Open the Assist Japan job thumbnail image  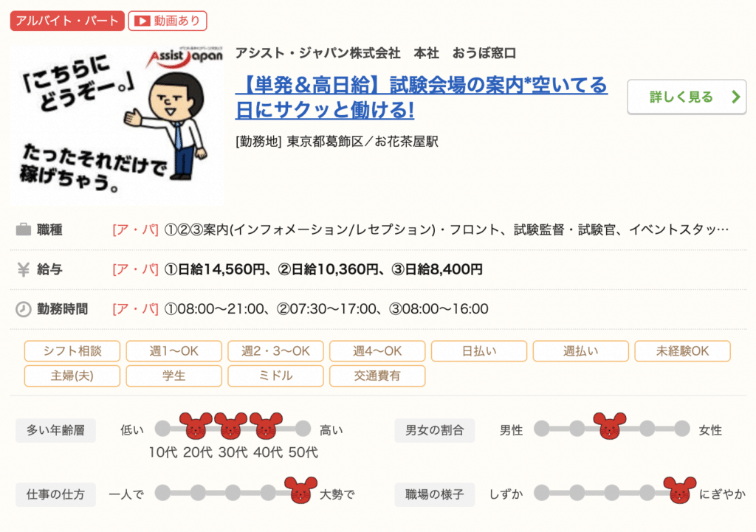coord(117,125)
